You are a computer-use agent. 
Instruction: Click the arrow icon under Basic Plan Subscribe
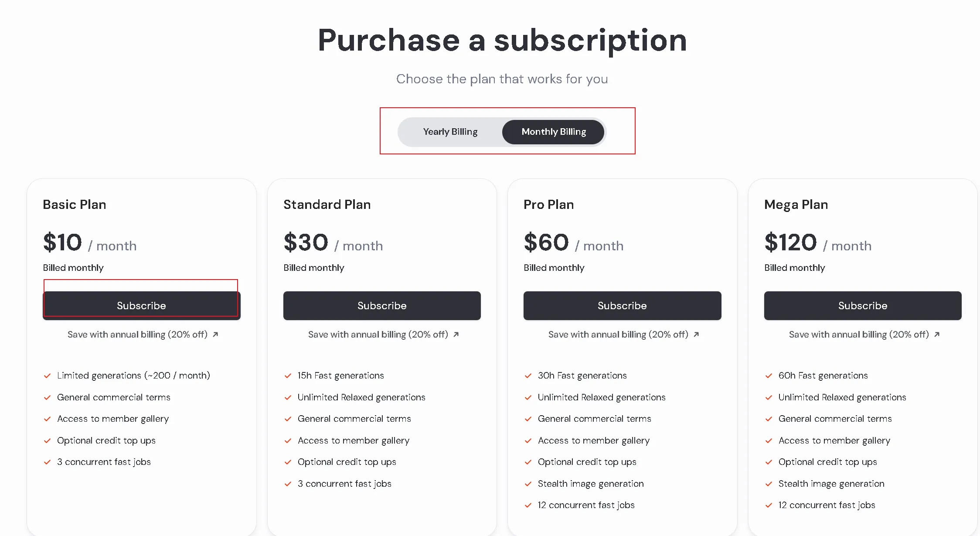215,335
